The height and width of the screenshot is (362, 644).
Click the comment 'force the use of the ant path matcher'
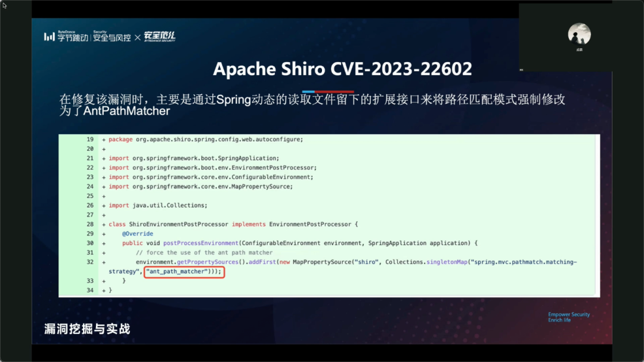tap(204, 253)
